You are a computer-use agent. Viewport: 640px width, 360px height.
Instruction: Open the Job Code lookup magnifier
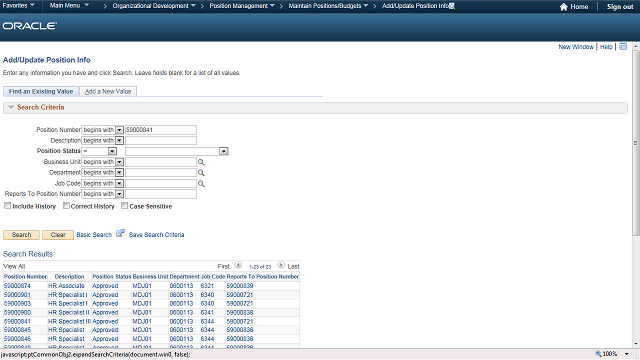pos(201,184)
